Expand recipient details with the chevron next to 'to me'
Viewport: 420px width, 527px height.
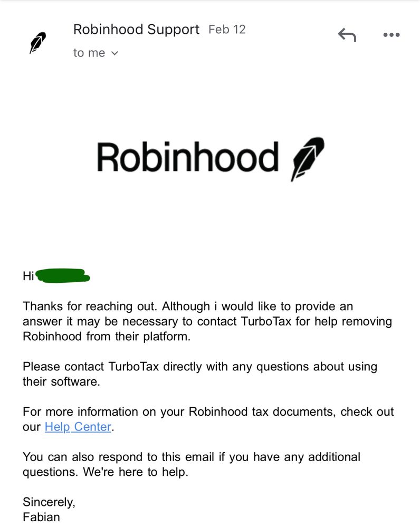(114, 53)
